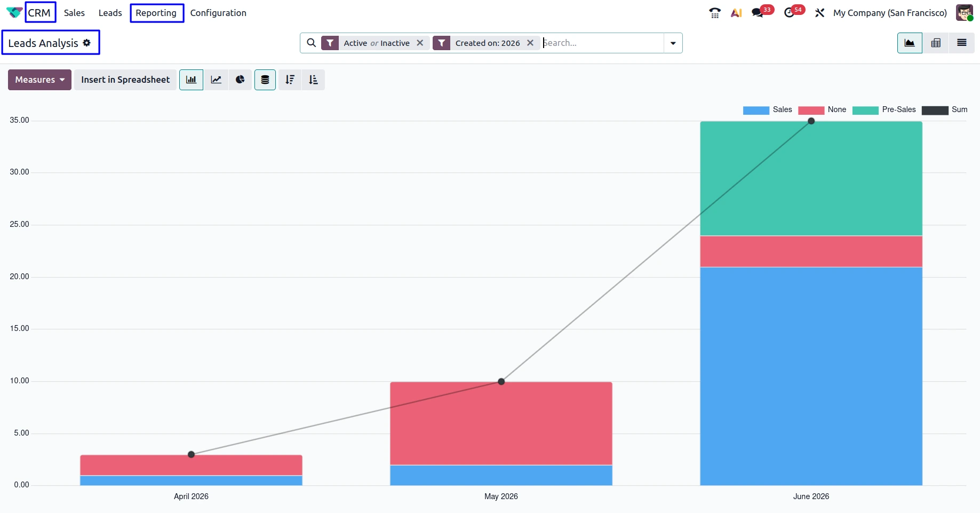Click the May 2026 None red segment
This screenshot has height=513, width=980.
(501, 423)
